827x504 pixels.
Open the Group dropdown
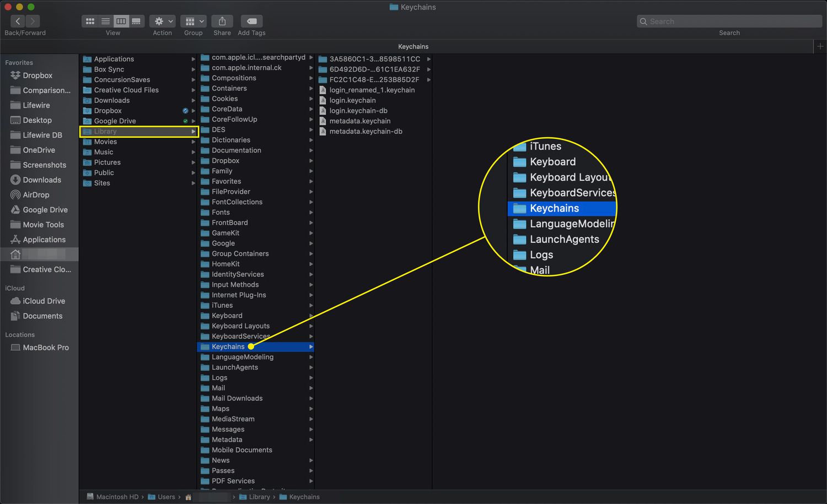coord(194,21)
